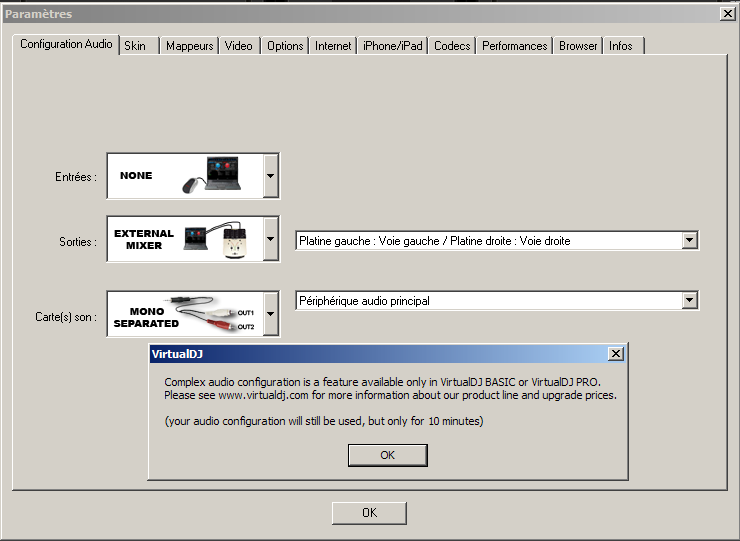Click OK at the bottom of Paramètres
Viewport: 740px width, 541px height.
(369, 513)
